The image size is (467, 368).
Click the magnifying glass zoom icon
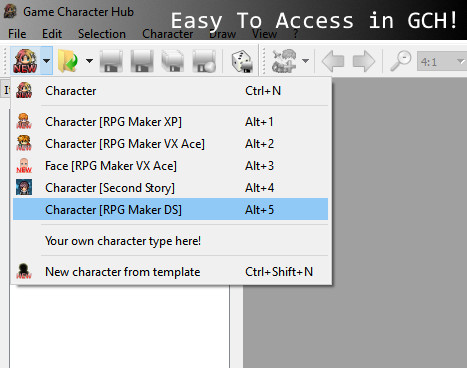point(401,61)
